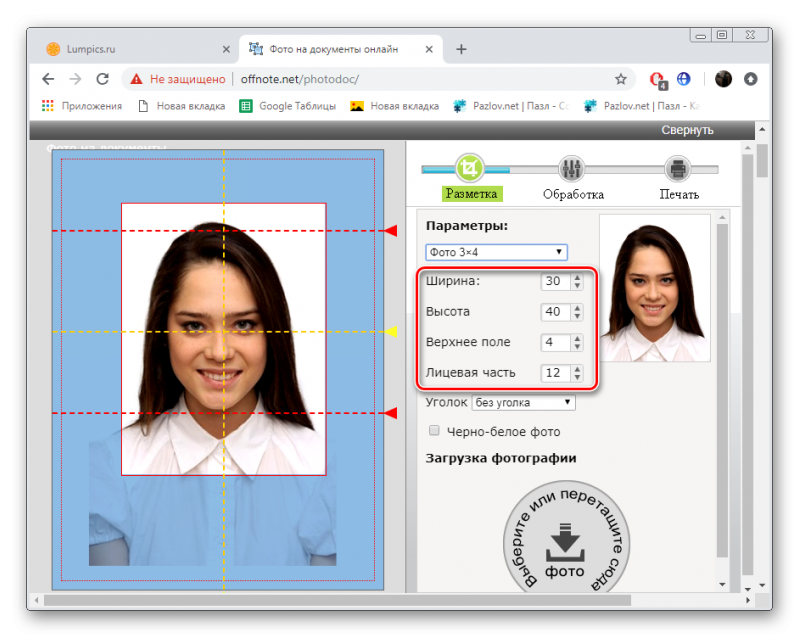The height and width of the screenshot is (638, 800).
Task: Click the Ширина value field
Action: (555, 281)
